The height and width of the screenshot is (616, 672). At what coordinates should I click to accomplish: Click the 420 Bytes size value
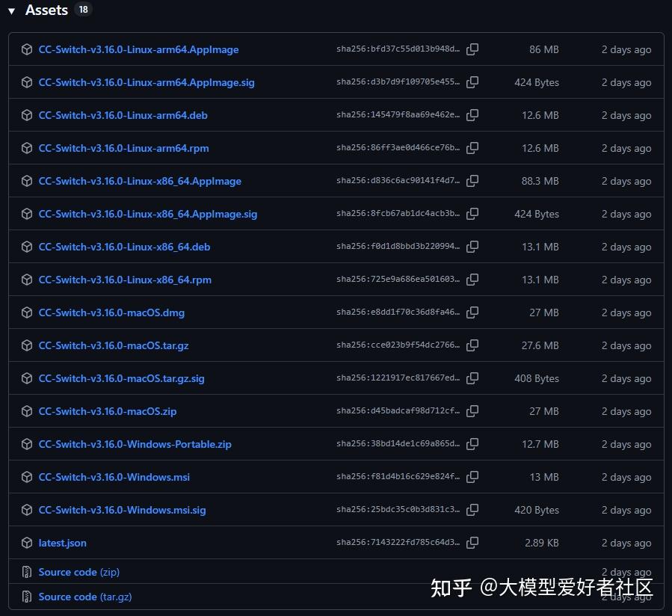(x=537, y=511)
